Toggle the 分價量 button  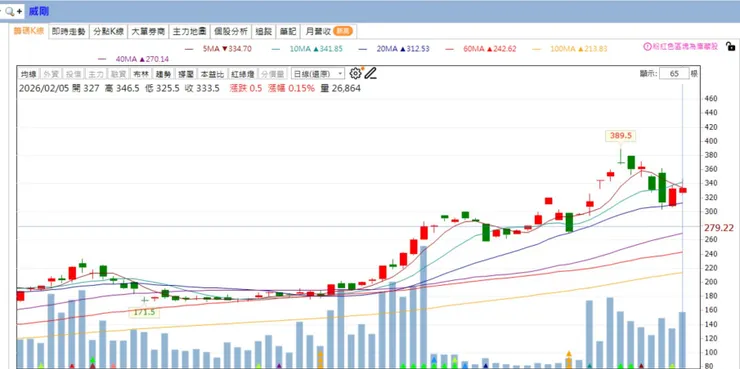[273, 74]
